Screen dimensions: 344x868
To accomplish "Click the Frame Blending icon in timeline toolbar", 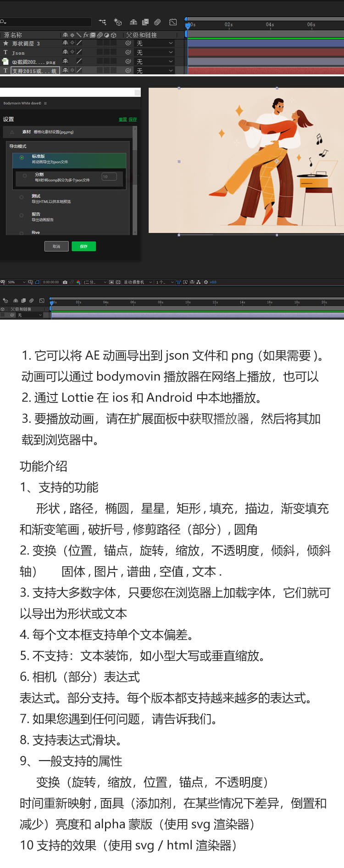I will click(145, 22).
